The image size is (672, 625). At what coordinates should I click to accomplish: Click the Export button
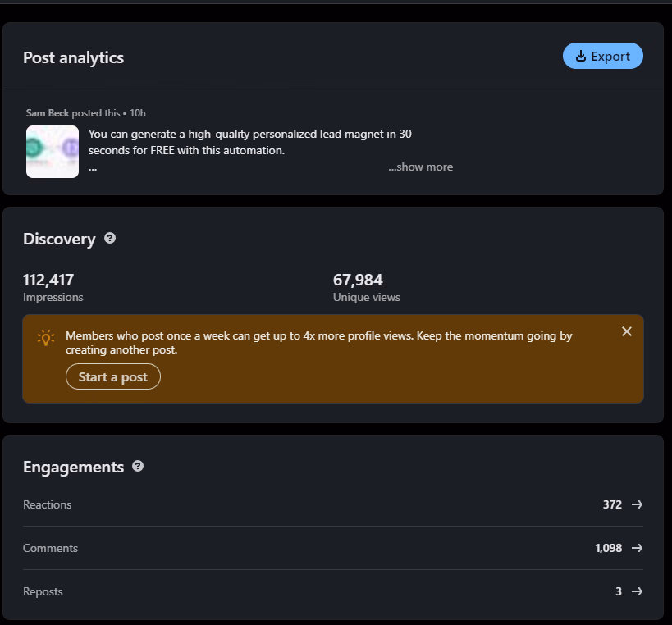(x=602, y=56)
